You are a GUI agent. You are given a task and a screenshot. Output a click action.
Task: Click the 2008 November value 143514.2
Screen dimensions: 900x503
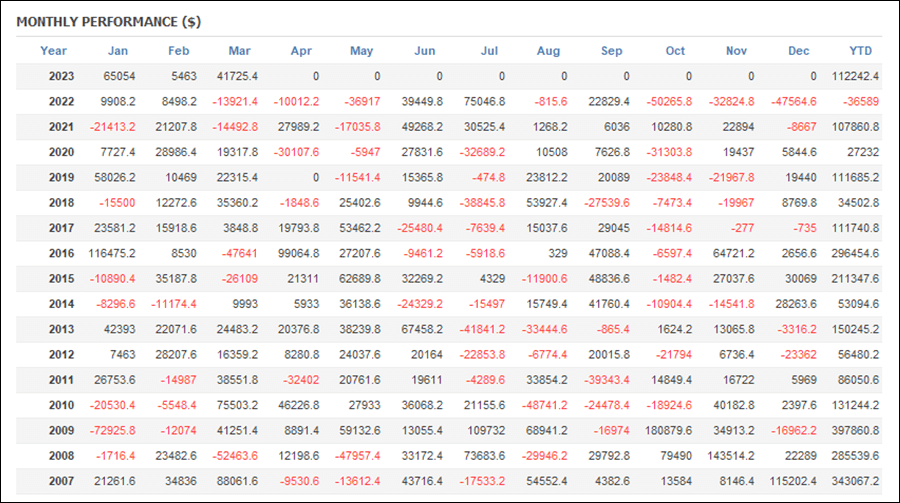tap(731, 455)
